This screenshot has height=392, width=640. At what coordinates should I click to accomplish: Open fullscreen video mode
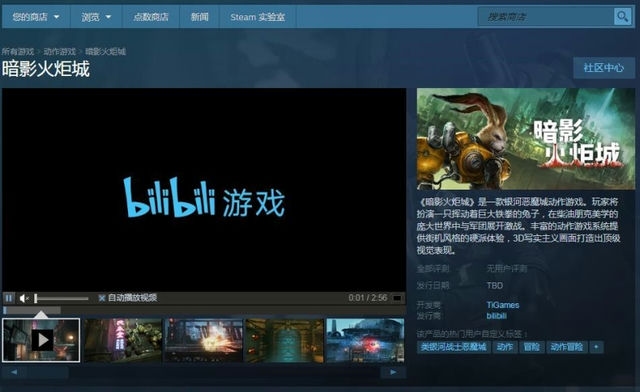pyautogui.click(x=396, y=298)
